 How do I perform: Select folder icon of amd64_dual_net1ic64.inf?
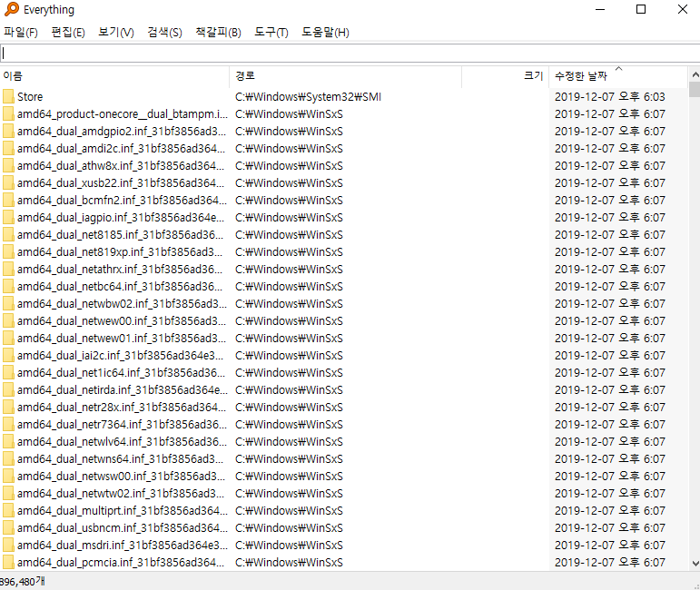pyautogui.click(x=8, y=373)
